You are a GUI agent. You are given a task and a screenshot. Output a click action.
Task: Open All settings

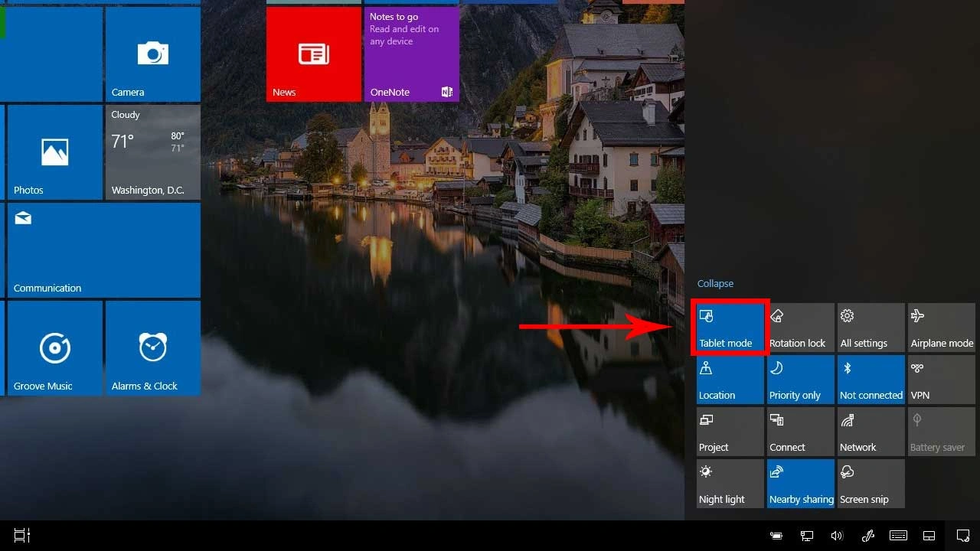click(871, 327)
